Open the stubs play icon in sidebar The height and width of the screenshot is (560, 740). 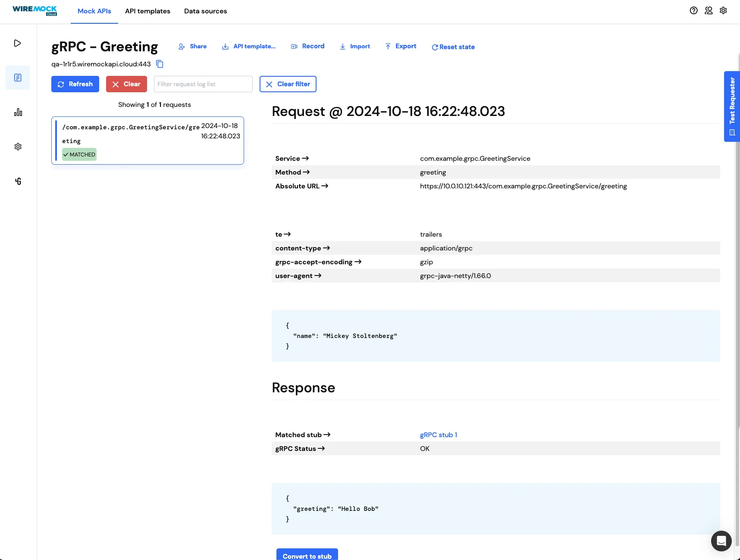(x=18, y=43)
